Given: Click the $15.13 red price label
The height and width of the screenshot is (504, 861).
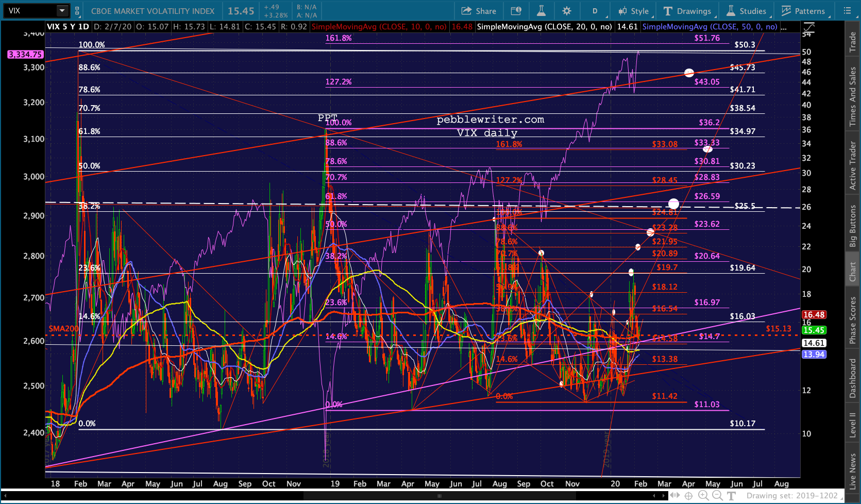Looking at the screenshot, I should click(779, 329).
